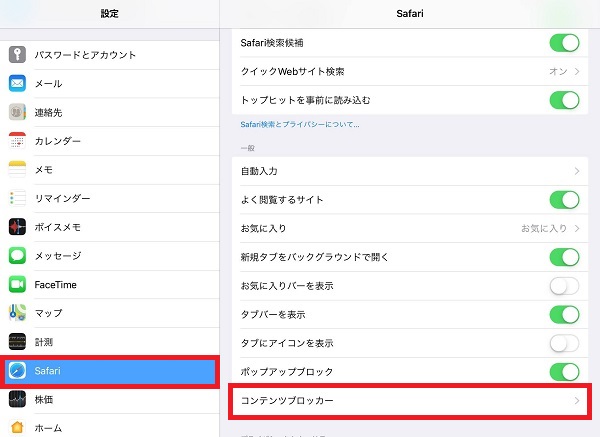The height and width of the screenshot is (437, 600).
Task: Tap the ホーム label in sidebar
Action: [48, 428]
